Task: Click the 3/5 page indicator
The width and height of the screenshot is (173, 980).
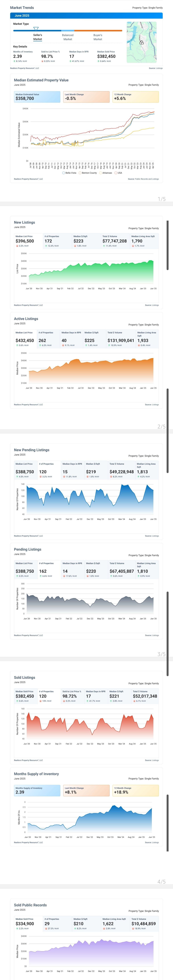Action: click(x=162, y=654)
